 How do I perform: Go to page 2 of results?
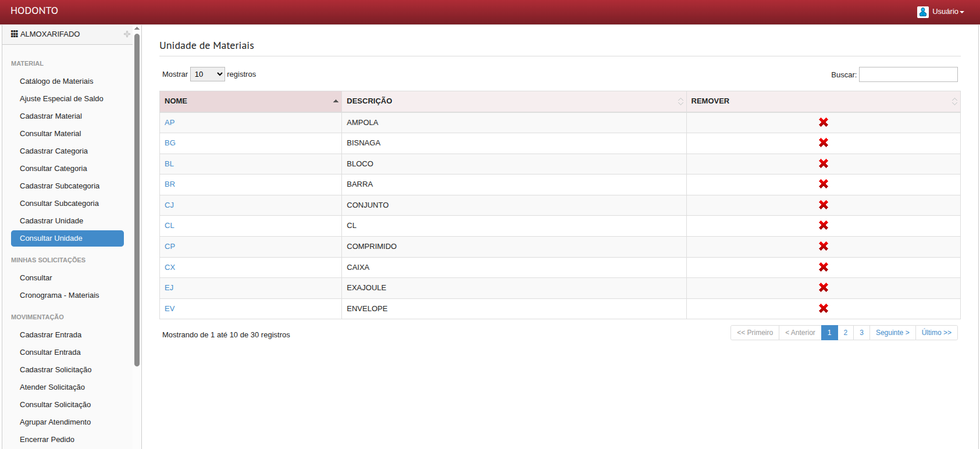tap(845, 333)
